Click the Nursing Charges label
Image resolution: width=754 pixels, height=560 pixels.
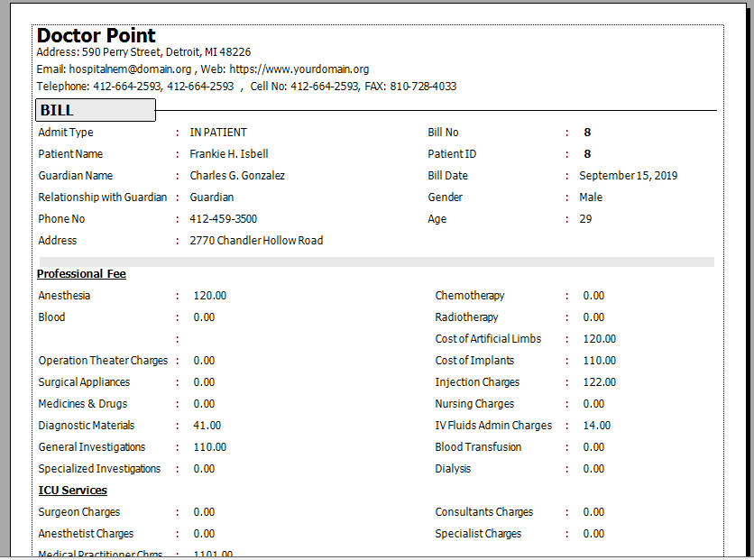tap(474, 404)
